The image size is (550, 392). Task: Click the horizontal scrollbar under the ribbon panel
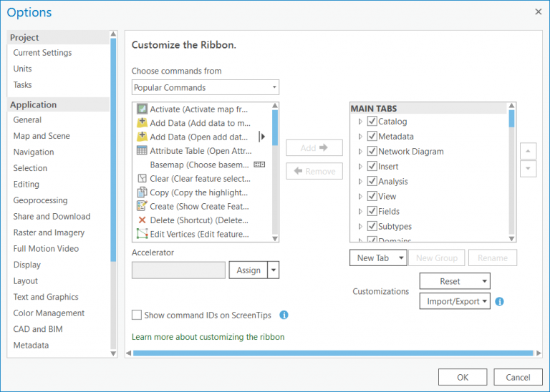(333, 353)
